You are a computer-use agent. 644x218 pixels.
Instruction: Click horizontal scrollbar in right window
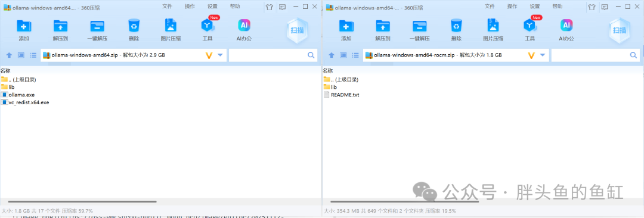(x=404, y=201)
